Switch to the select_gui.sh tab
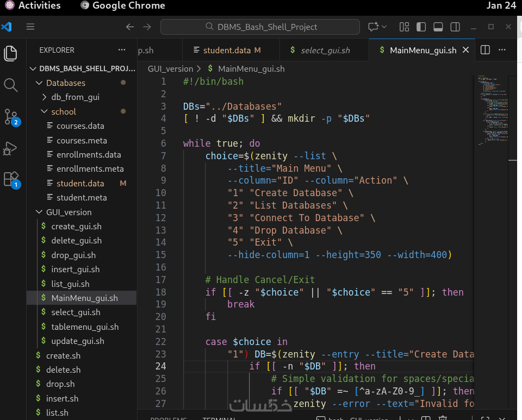Viewport: 522px width, 420px height. tap(325, 50)
